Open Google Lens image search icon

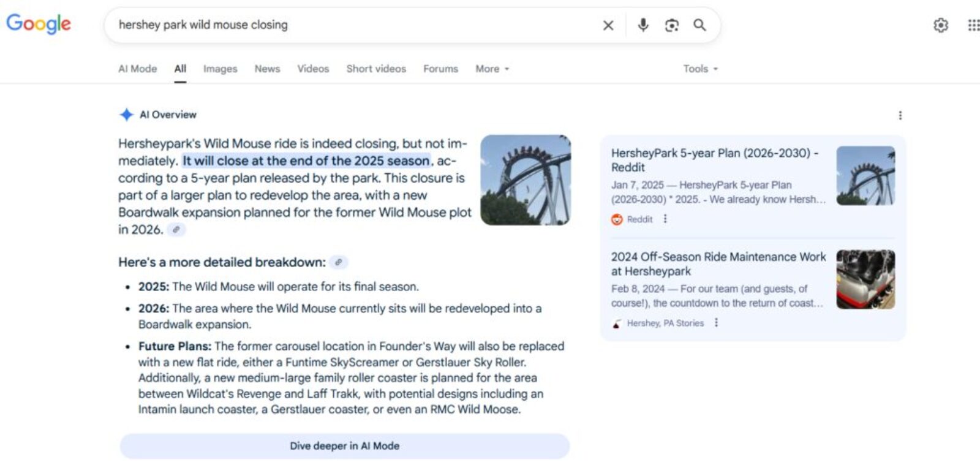coord(671,25)
